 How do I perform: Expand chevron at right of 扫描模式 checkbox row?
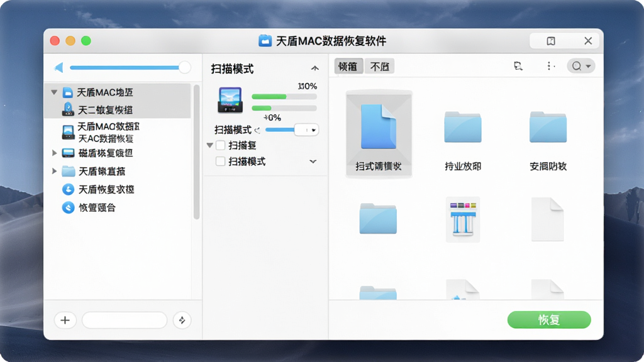[x=313, y=162]
